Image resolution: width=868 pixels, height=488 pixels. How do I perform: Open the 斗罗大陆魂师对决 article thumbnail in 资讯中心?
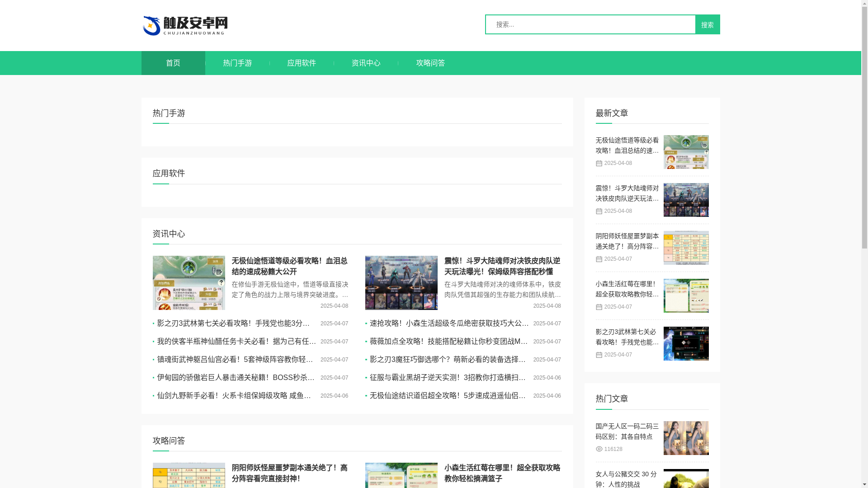coord(401,283)
